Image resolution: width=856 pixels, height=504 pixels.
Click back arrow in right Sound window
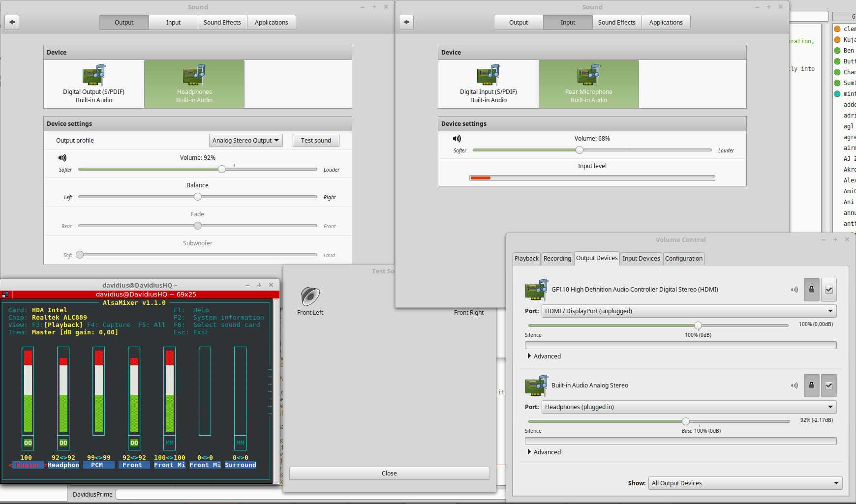[406, 22]
